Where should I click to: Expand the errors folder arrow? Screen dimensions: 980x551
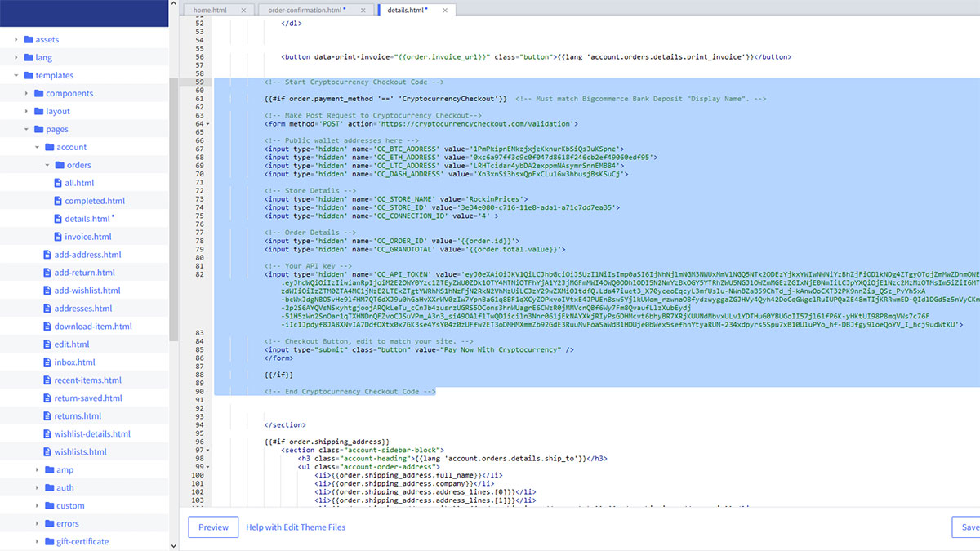coord(38,523)
